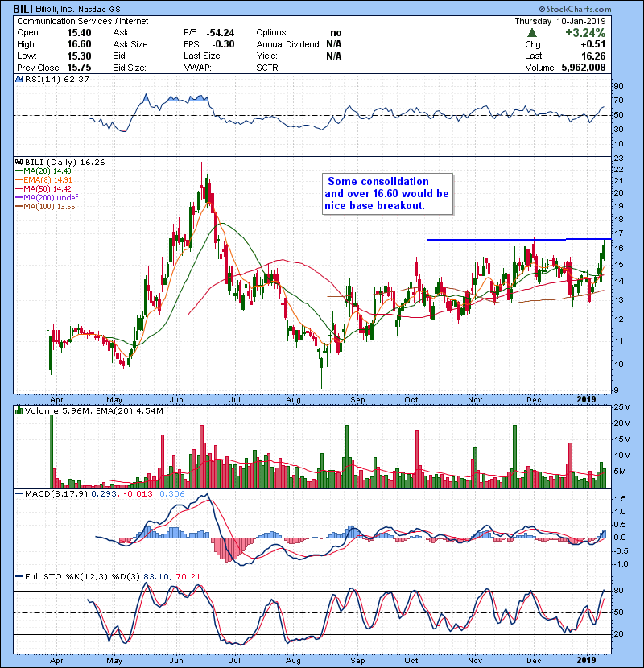Click the Low 15.30 value
Image resolution: width=644 pixels, height=668 pixels.
[x=79, y=56]
